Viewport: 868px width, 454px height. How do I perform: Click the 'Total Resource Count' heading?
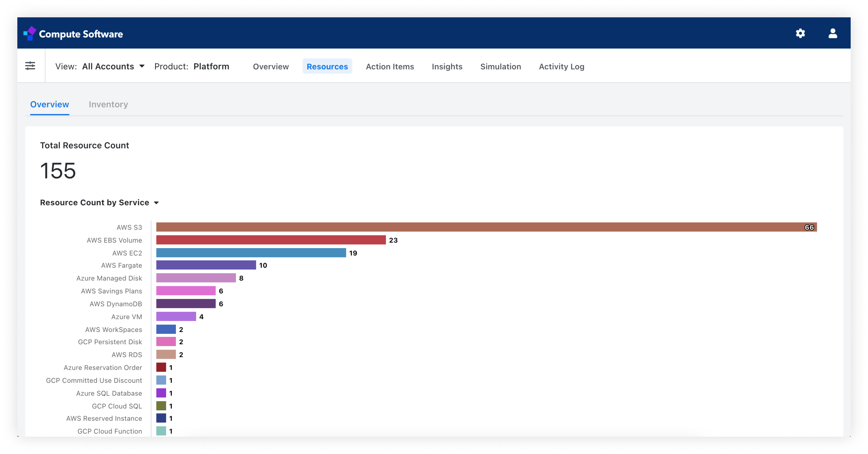[x=84, y=146]
